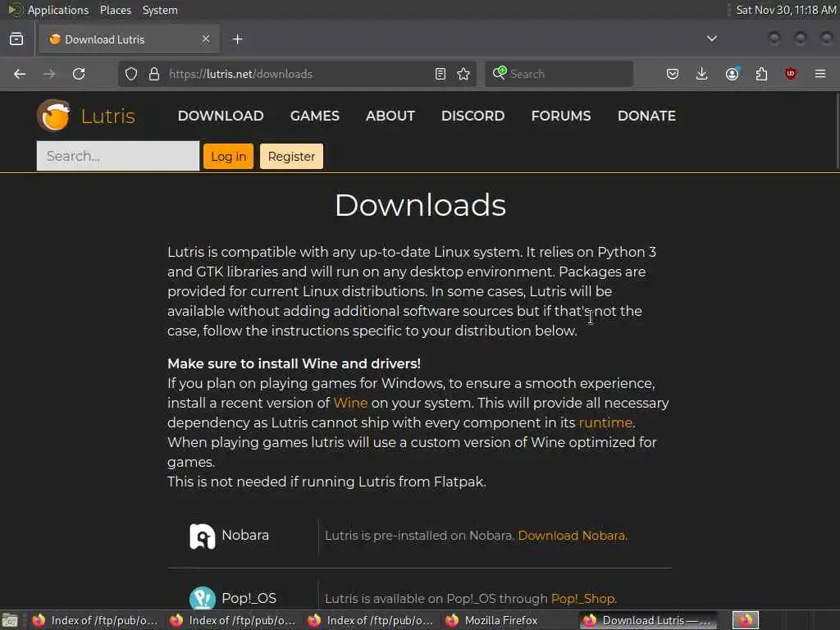This screenshot has width=840, height=630.
Task: Click the Lutris logo in the site header
Action: click(53, 115)
